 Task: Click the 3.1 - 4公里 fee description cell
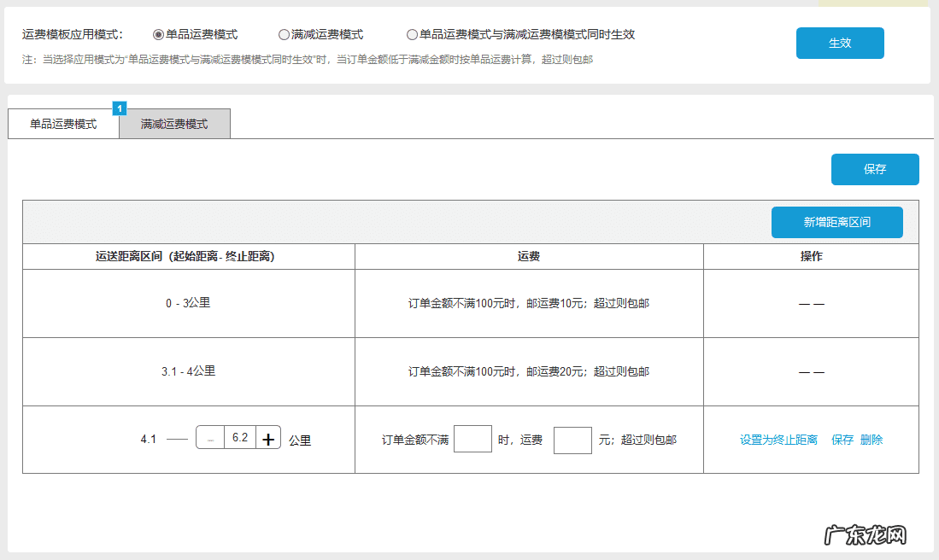pyautogui.click(x=528, y=371)
